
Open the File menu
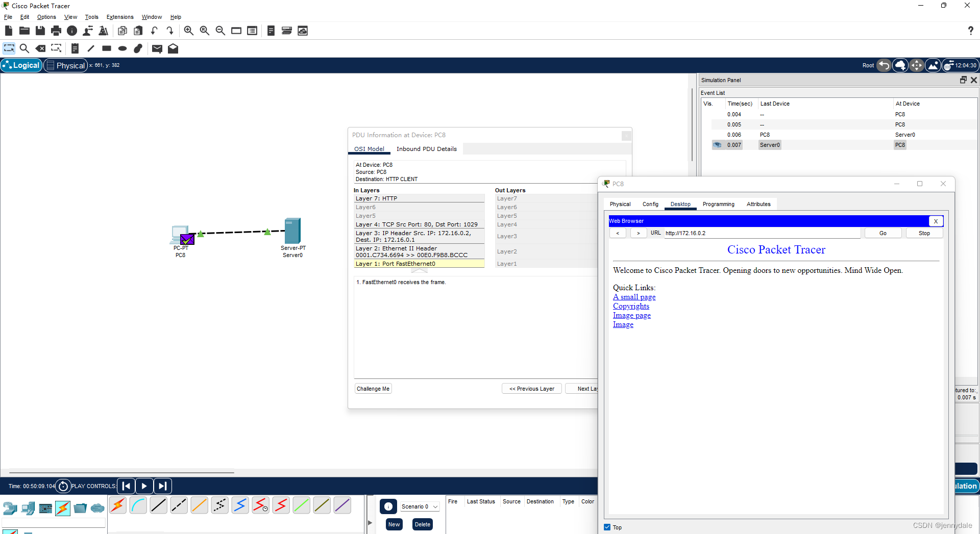click(x=8, y=17)
